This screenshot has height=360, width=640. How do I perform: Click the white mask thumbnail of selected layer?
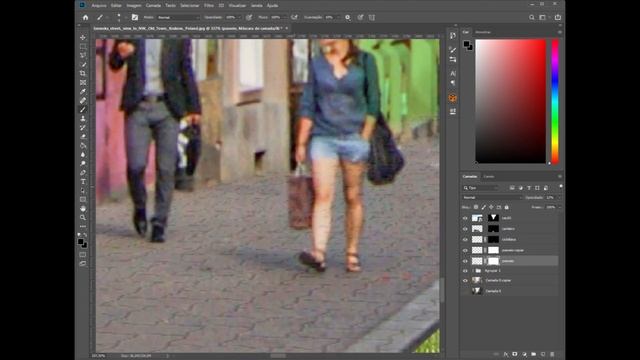click(493, 261)
